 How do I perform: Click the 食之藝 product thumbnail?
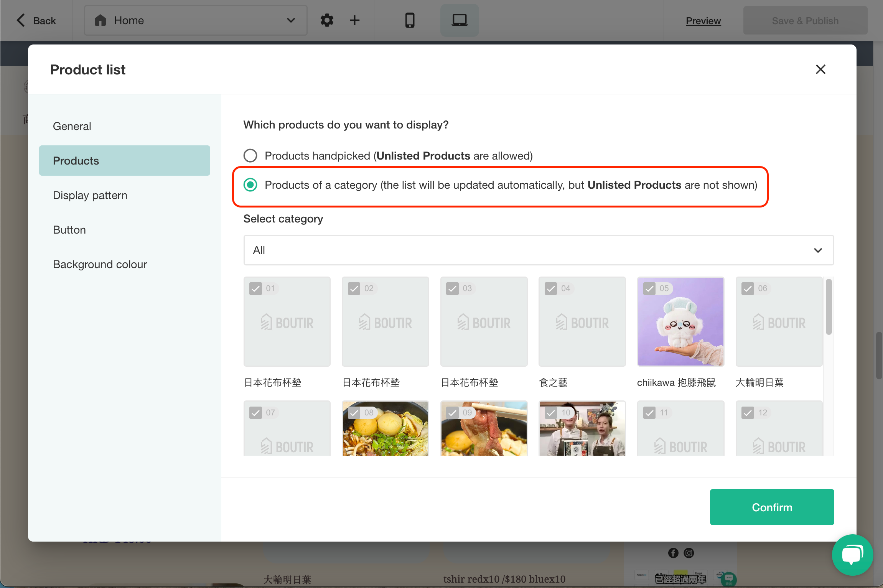582,321
